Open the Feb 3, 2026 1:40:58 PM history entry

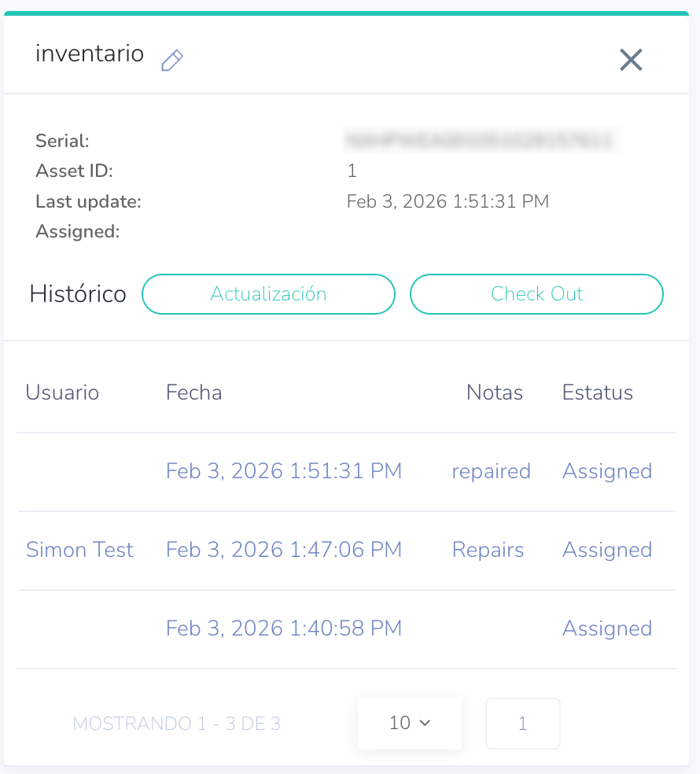284,628
